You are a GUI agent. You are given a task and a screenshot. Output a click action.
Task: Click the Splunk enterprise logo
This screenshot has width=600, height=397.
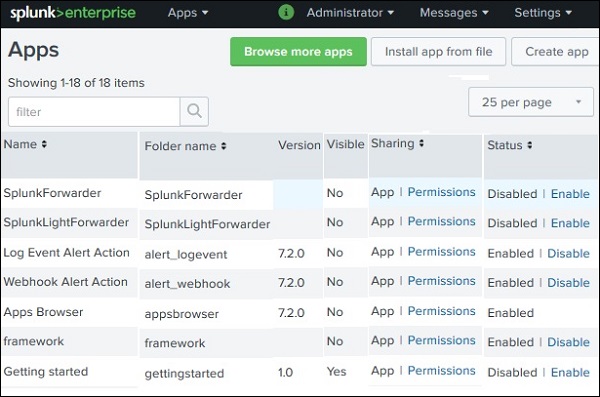point(73,13)
